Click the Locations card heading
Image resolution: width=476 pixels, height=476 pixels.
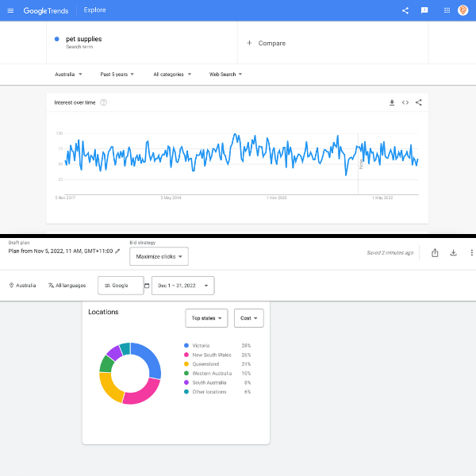(103, 312)
